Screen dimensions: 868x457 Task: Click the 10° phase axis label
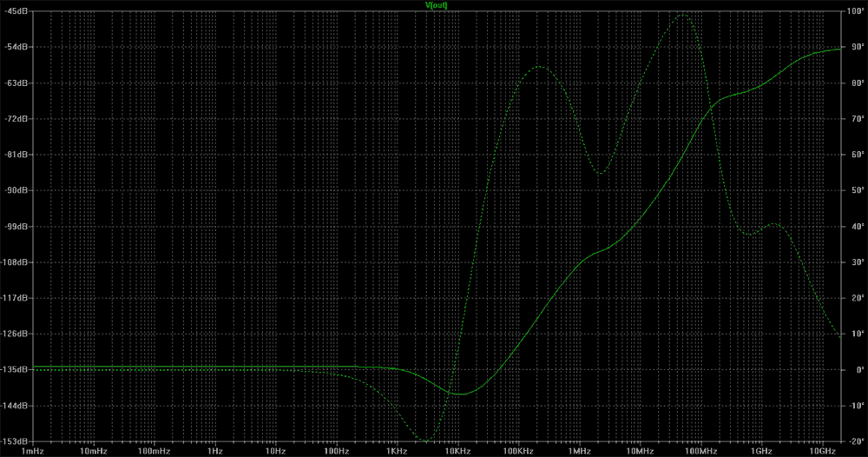858,334
